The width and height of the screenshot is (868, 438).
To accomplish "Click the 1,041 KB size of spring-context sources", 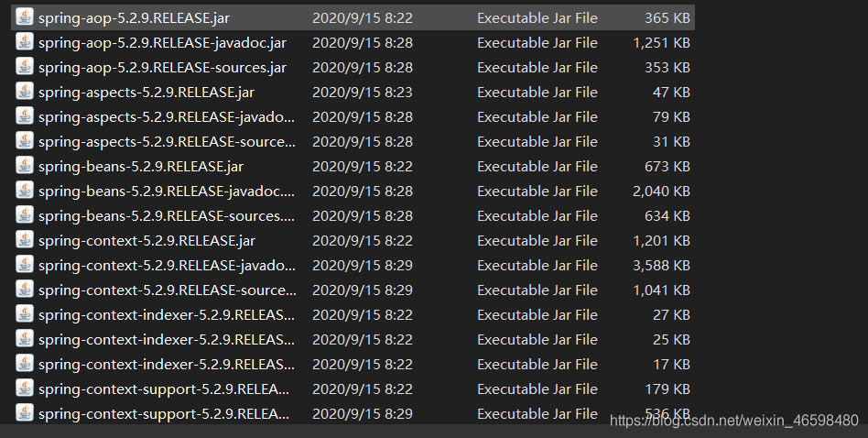I will (x=661, y=290).
